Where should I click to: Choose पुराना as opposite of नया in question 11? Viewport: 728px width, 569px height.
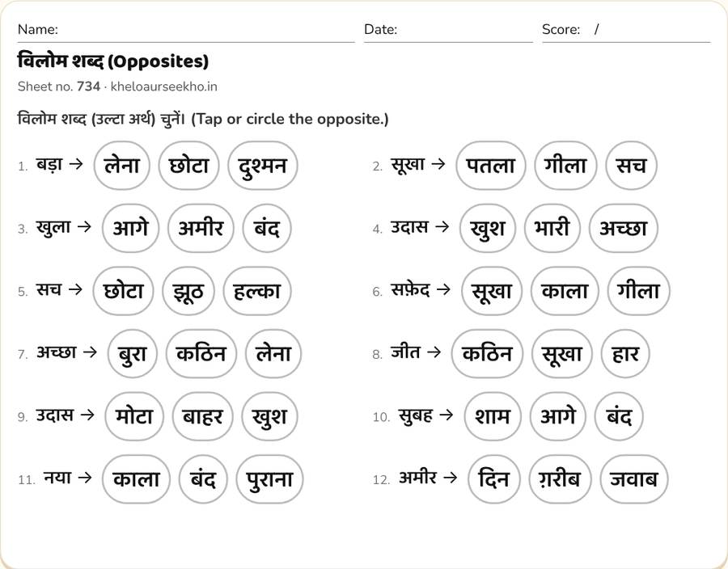[x=269, y=479]
